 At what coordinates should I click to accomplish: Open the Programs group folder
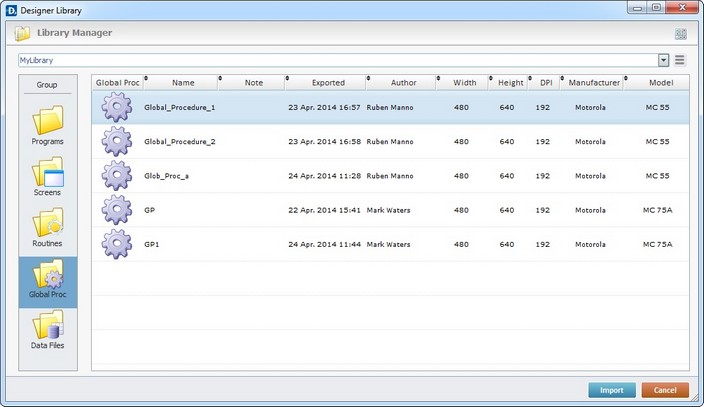coord(48,125)
